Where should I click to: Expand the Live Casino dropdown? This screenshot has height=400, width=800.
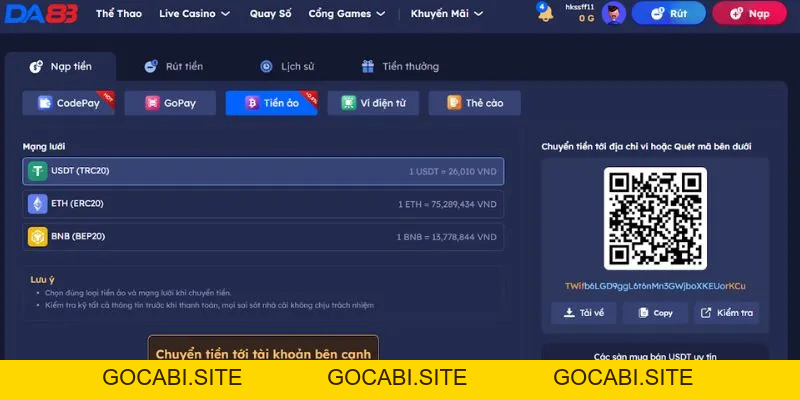click(x=194, y=14)
